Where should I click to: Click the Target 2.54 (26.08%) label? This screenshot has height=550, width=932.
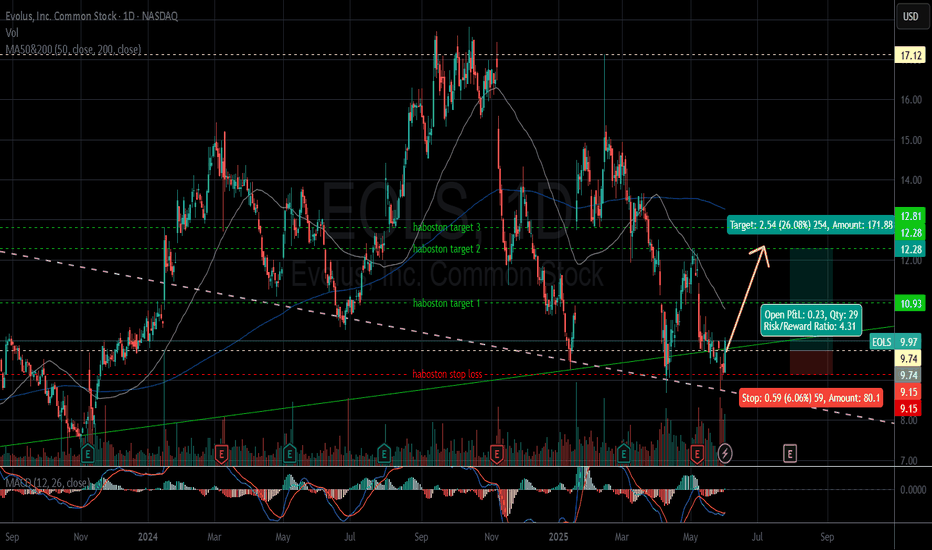[x=811, y=225]
